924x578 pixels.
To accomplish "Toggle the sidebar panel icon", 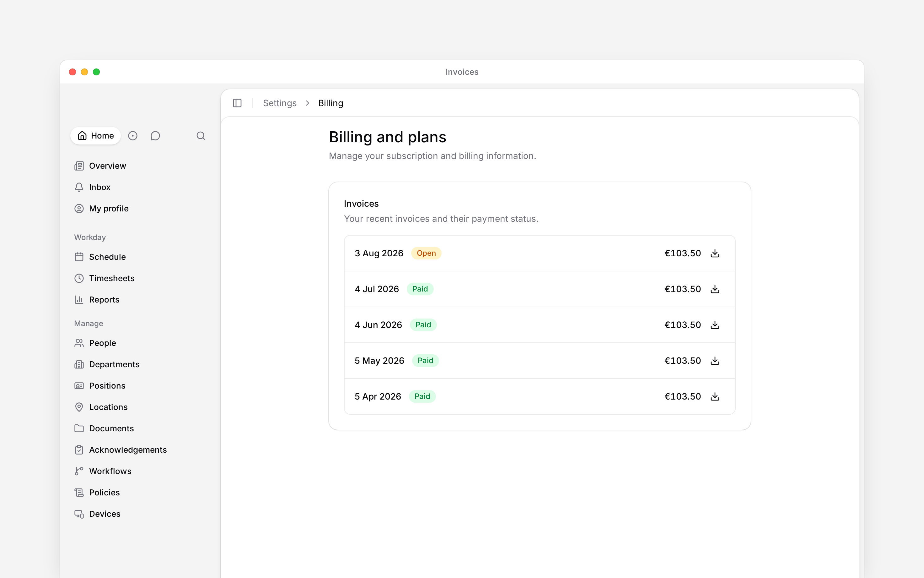I will [237, 103].
